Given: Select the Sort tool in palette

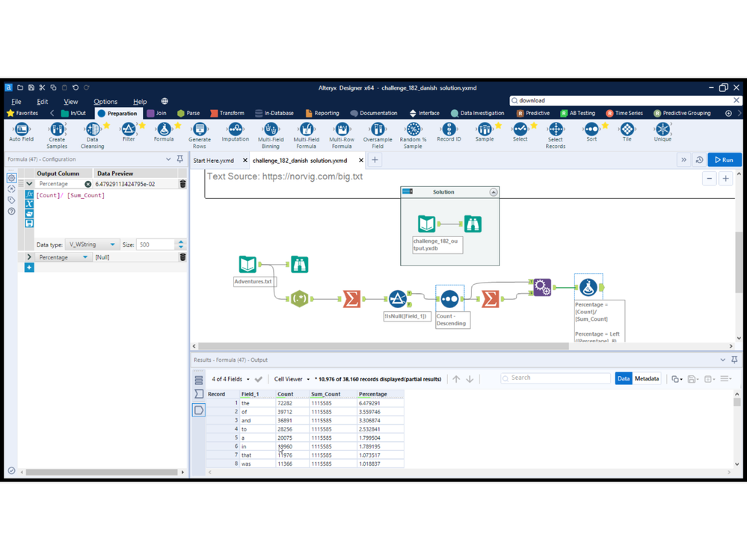Looking at the screenshot, I should (x=591, y=132).
